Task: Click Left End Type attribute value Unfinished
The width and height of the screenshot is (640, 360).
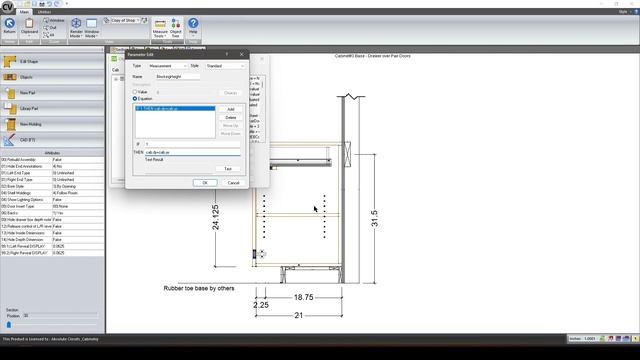Action: pyautogui.click(x=78, y=173)
